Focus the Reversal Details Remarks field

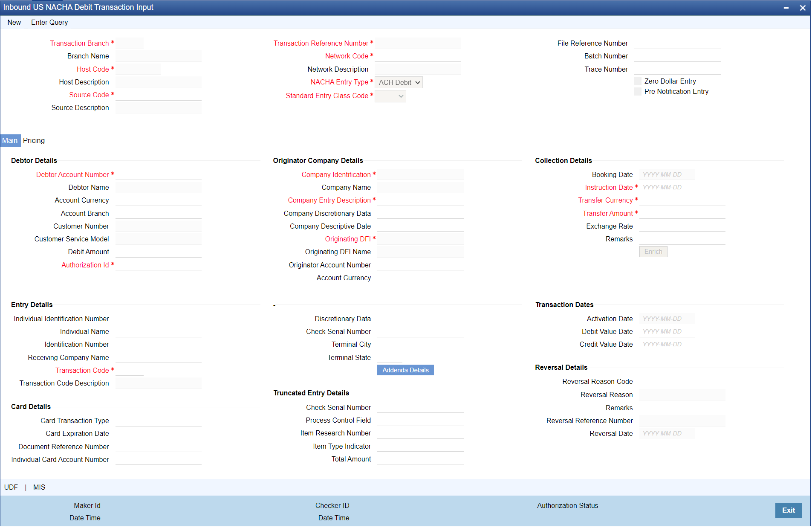tap(682, 408)
